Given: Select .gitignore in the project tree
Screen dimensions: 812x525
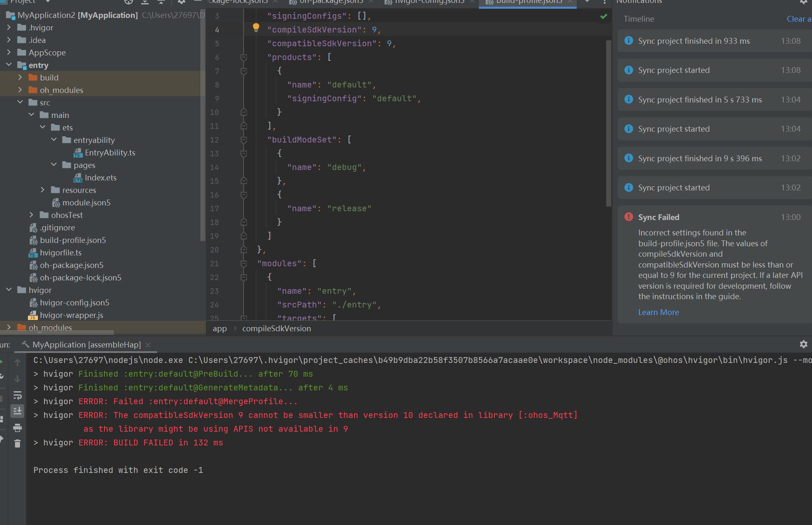Looking at the screenshot, I should (57, 227).
